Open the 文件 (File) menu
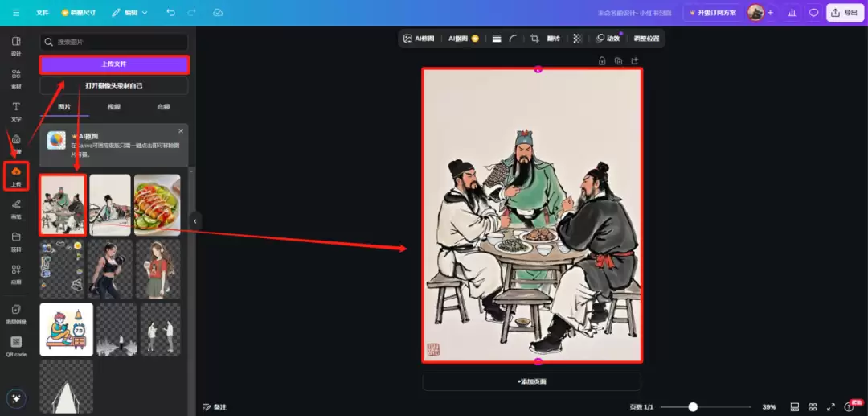The height and width of the screenshot is (416, 868). tap(43, 13)
